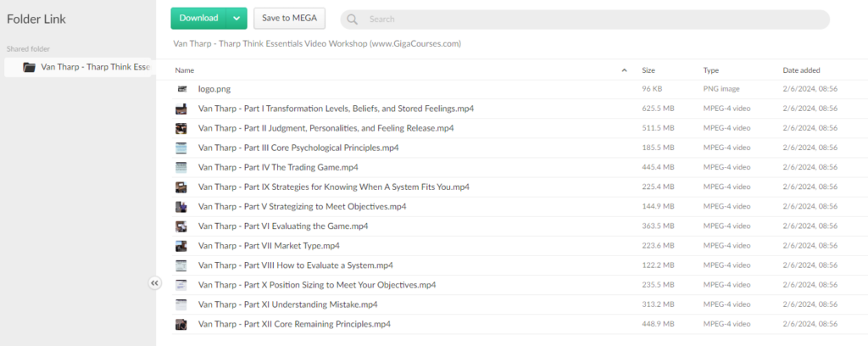Click the magnifier icon in search bar
The image size is (868, 346).
click(x=353, y=20)
